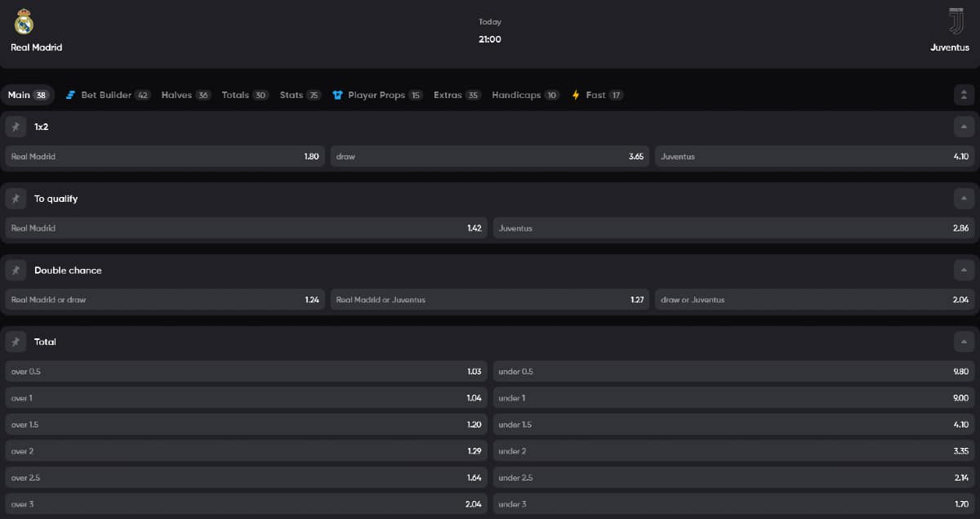Choose under 0.5 at 9.80
980x519 pixels.
[734, 371]
